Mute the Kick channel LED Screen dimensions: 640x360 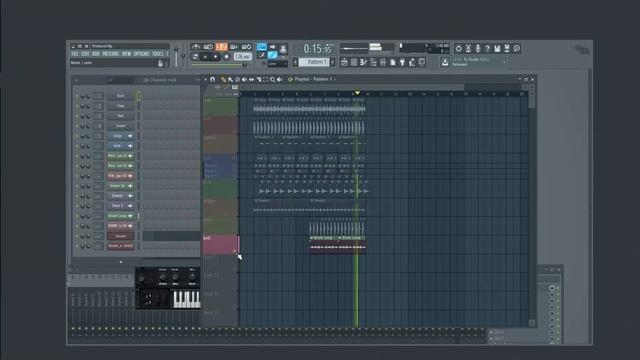(x=77, y=96)
